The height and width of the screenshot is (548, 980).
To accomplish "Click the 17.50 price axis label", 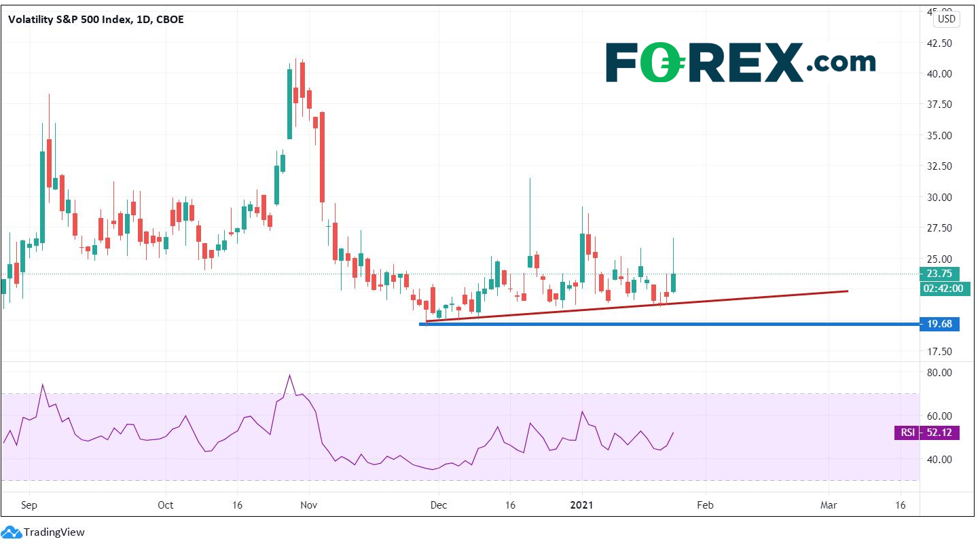I will pos(941,351).
